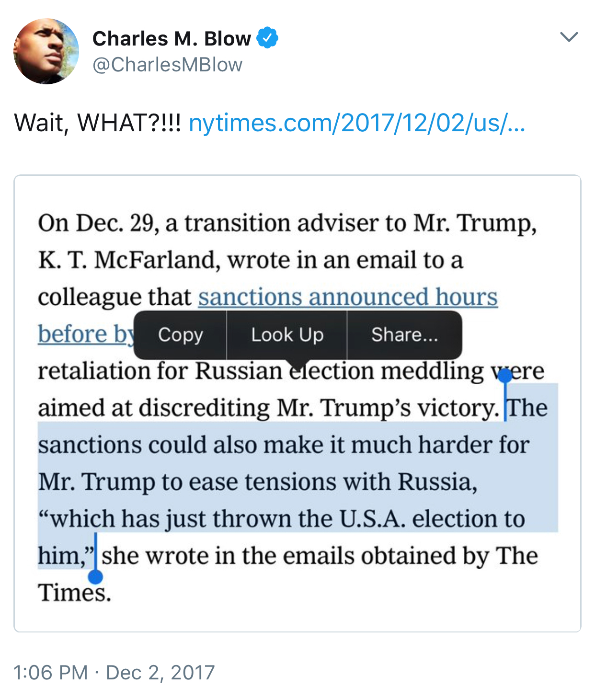Choose Look Up in the popup menu
This screenshot has height=700, width=595.
pos(287,334)
